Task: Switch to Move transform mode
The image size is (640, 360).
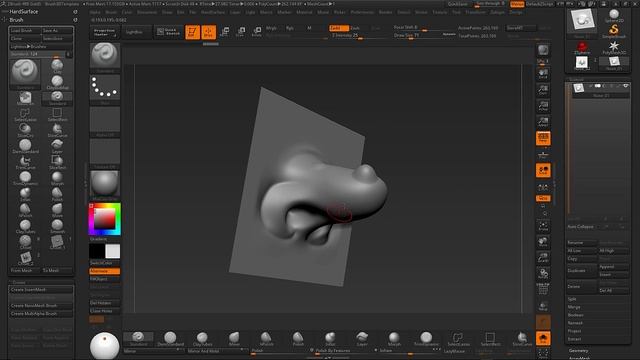Action: click(x=224, y=32)
